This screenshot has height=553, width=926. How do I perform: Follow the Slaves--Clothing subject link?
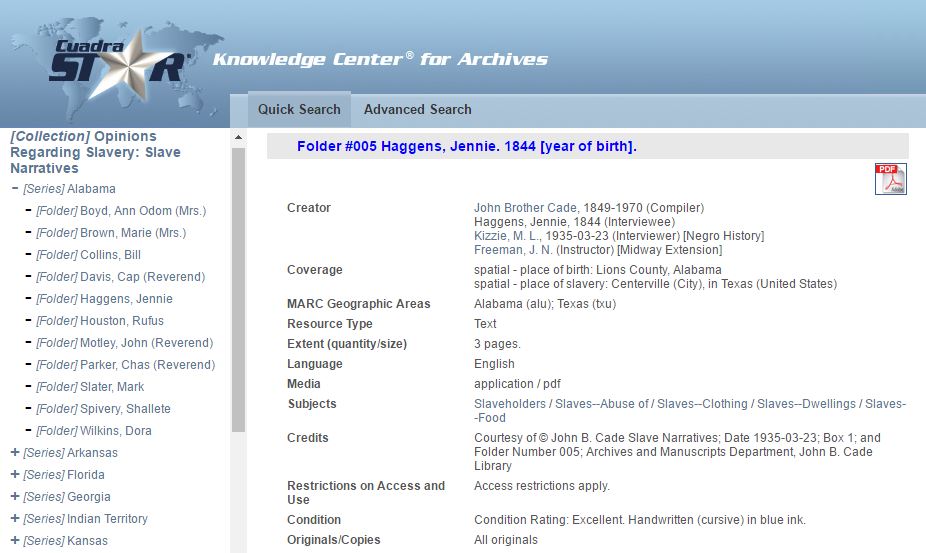pos(702,404)
